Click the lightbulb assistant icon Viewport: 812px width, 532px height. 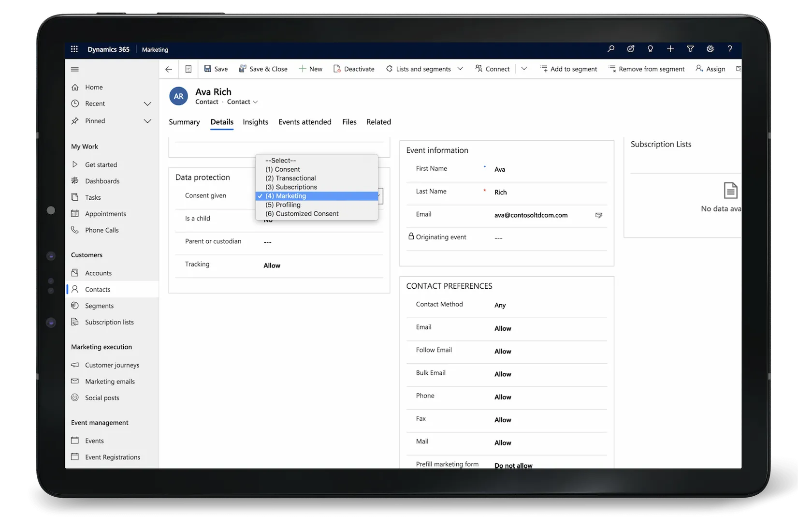point(651,49)
